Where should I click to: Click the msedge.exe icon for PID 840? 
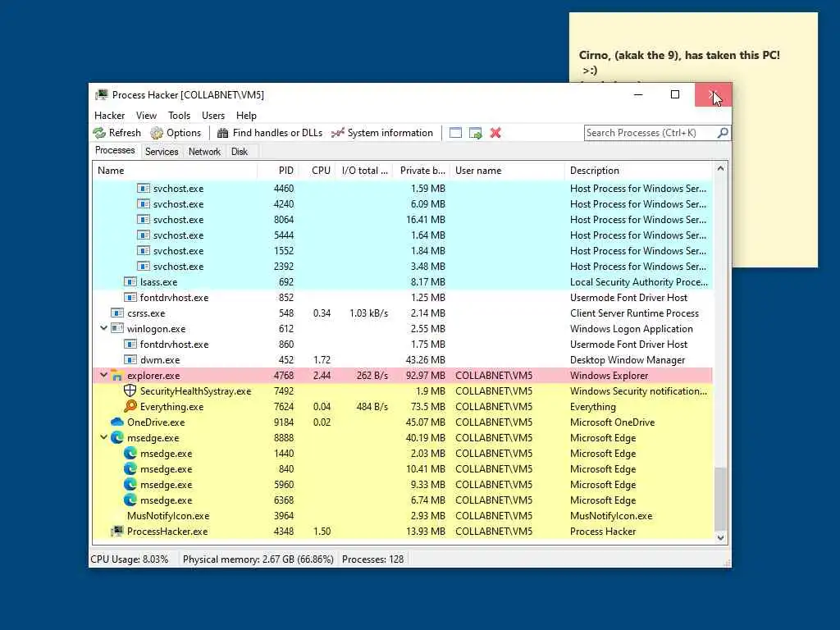click(x=130, y=468)
